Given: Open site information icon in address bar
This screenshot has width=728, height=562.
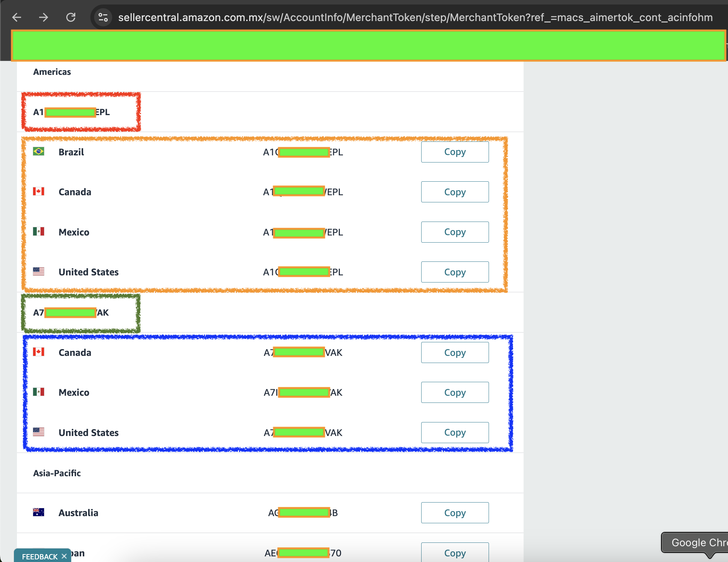Looking at the screenshot, I should pyautogui.click(x=103, y=17).
